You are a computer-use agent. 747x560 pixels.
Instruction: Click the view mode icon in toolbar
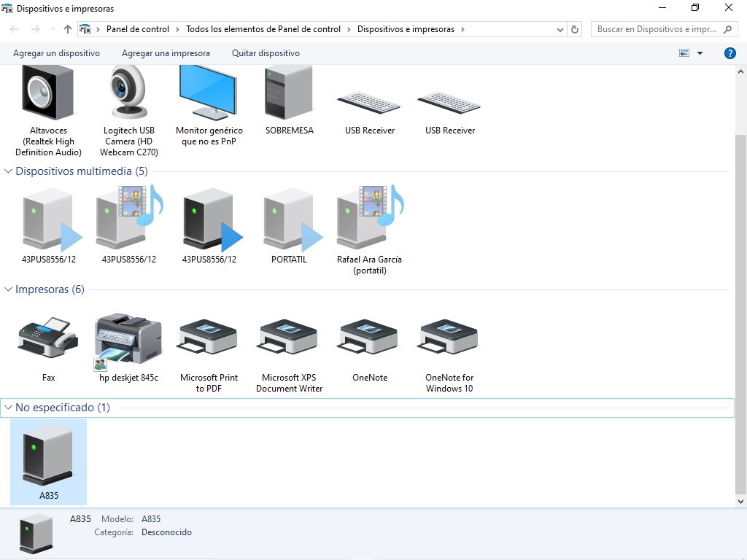tap(684, 53)
